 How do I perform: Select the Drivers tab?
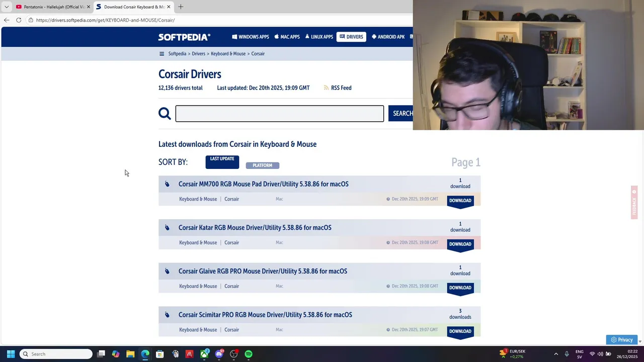click(351, 37)
